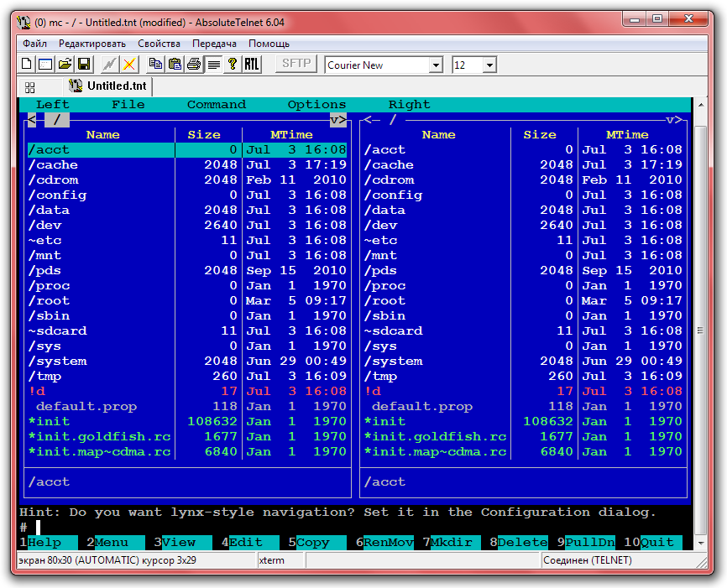Screen dimensions: 727x588
Task: Select *init.map~cdma.rc in right panel
Action: click(523, 452)
